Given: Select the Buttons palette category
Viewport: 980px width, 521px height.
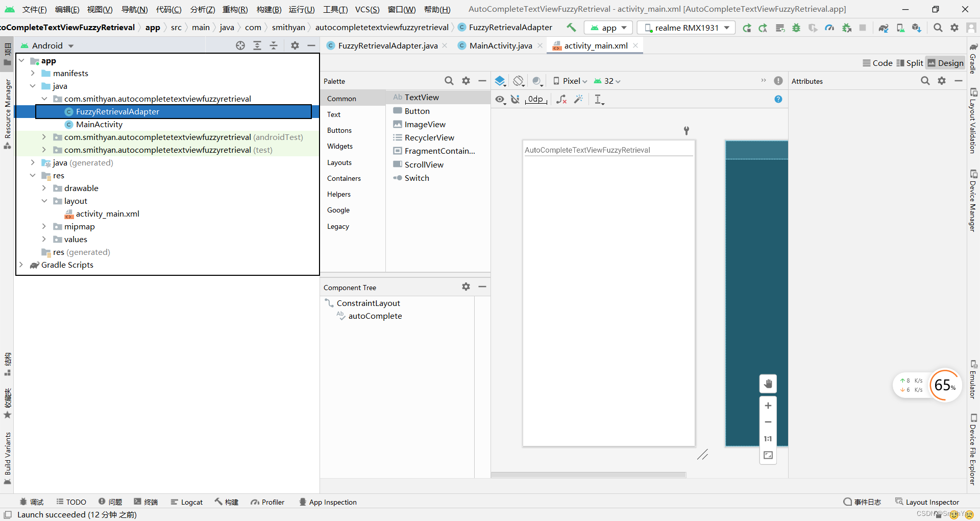Looking at the screenshot, I should pyautogui.click(x=339, y=130).
